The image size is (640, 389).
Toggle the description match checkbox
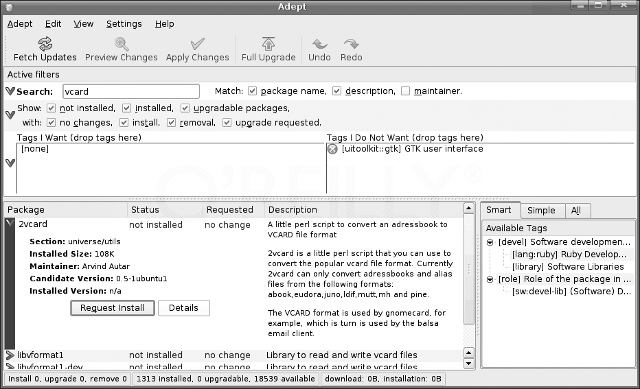tap(336, 91)
